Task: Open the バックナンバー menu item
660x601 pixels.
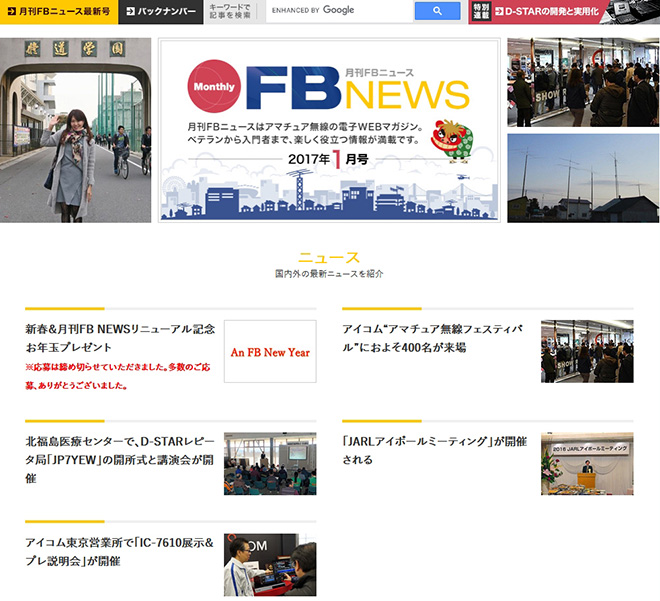Action: [161, 12]
